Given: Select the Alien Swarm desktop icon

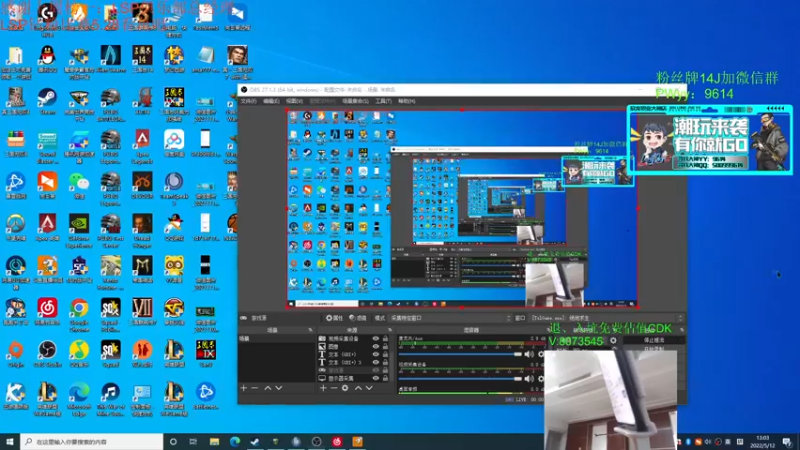Looking at the screenshot, I should (x=110, y=59).
